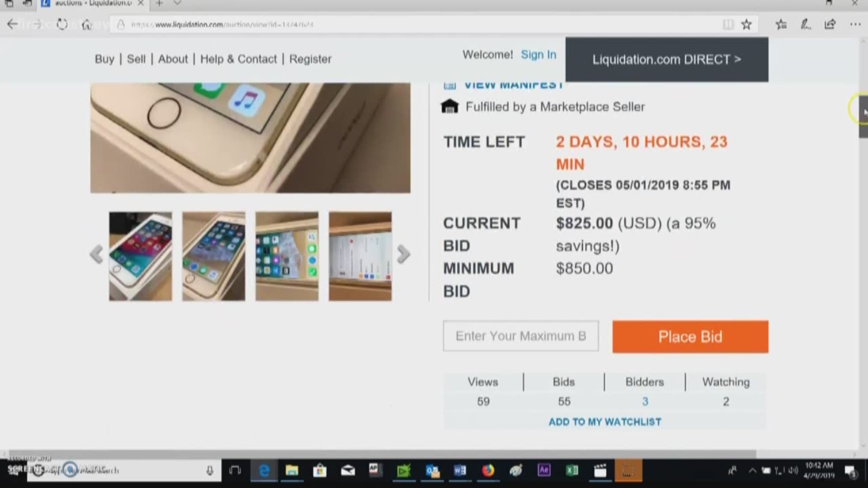The image size is (868, 488).
Task: Select the Enter Your Maximum Bid field
Action: click(x=520, y=336)
